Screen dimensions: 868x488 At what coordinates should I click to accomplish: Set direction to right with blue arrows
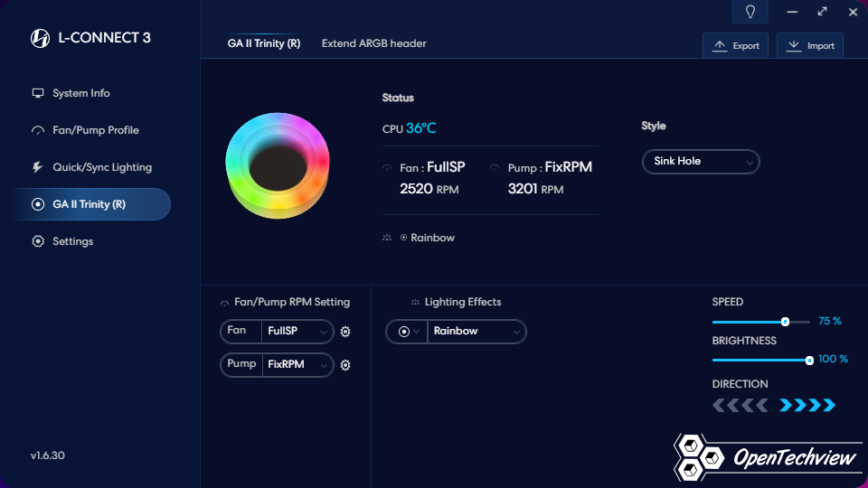click(x=807, y=406)
